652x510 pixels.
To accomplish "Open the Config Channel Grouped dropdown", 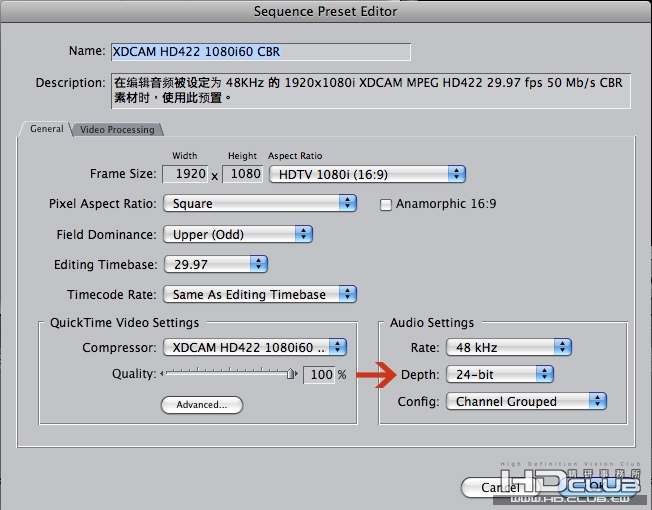I will pyautogui.click(x=526, y=402).
